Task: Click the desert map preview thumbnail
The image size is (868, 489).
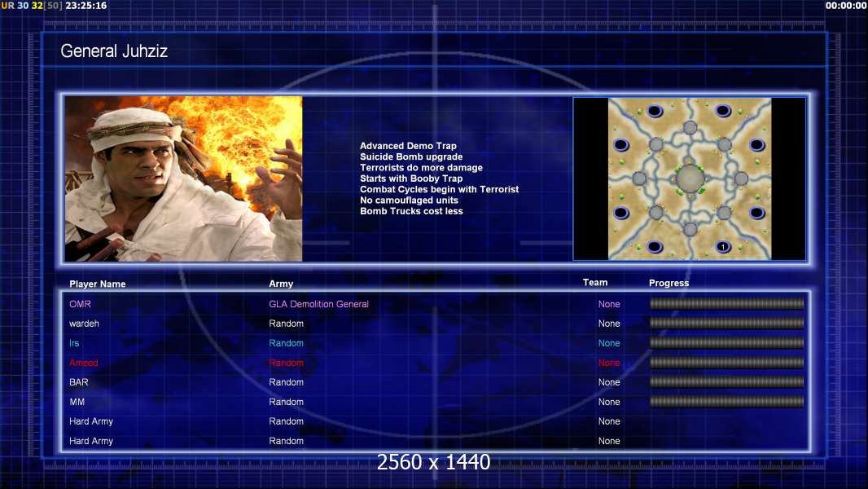Action: pos(690,178)
